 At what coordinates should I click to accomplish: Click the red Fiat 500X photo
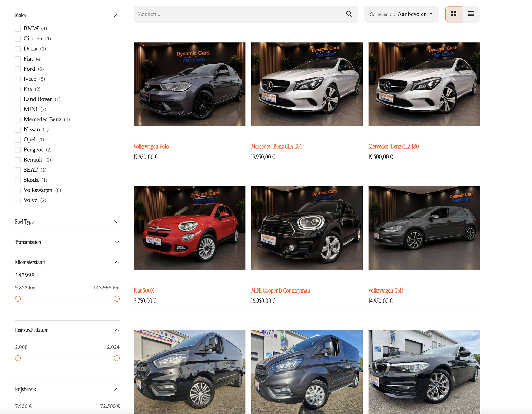pyautogui.click(x=190, y=228)
